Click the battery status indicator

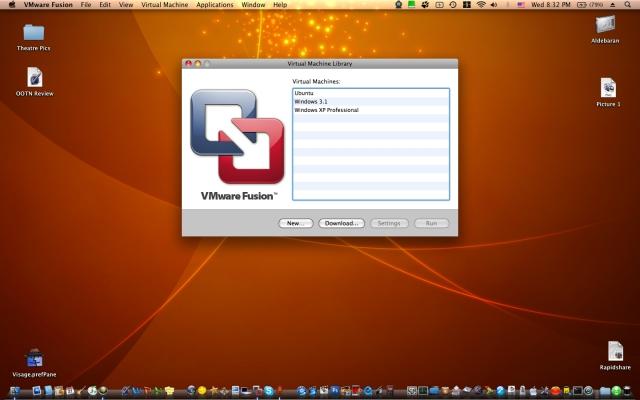pos(590,5)
